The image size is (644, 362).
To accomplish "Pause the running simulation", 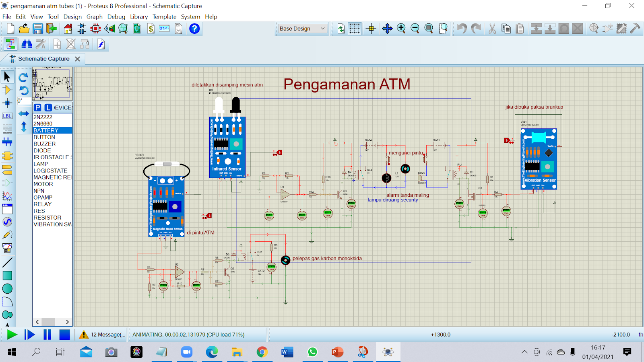I will click(47, 335).
